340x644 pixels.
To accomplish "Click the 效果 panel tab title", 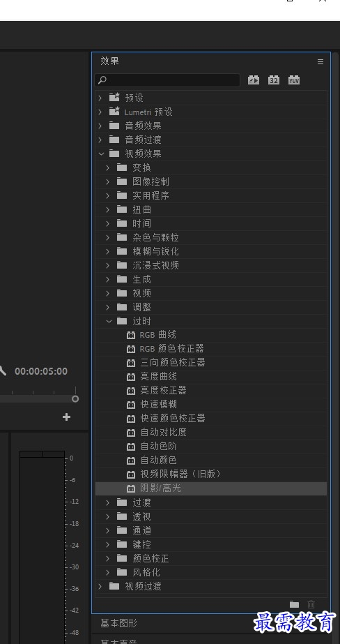I will point(110,61).
